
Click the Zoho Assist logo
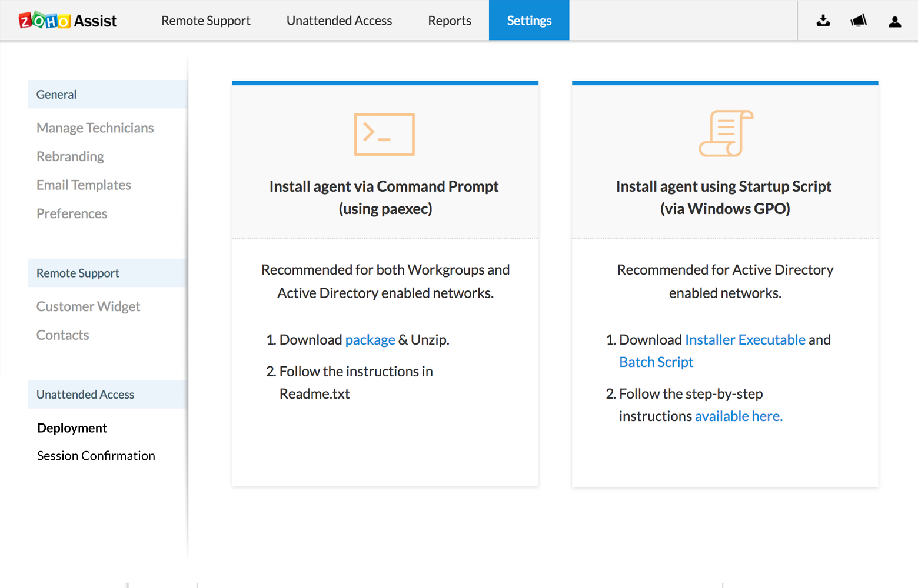click(x=68, y=21)
